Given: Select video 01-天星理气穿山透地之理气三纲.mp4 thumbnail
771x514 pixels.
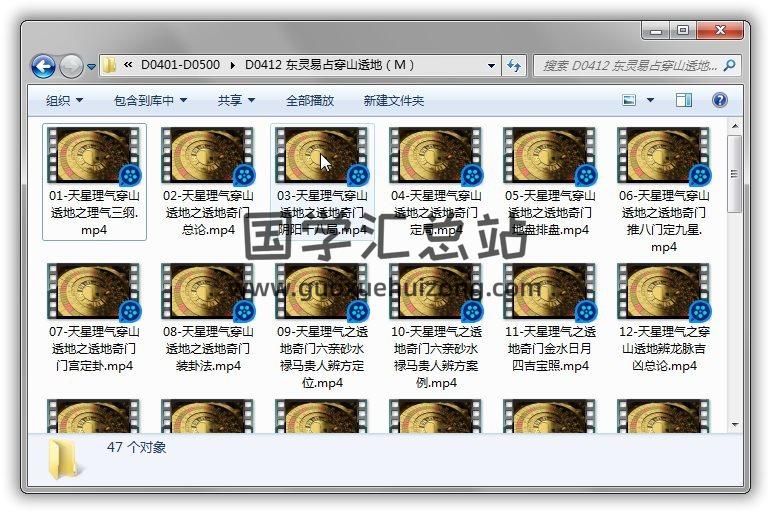Looking at the screenshot, I should pos(94,156).
